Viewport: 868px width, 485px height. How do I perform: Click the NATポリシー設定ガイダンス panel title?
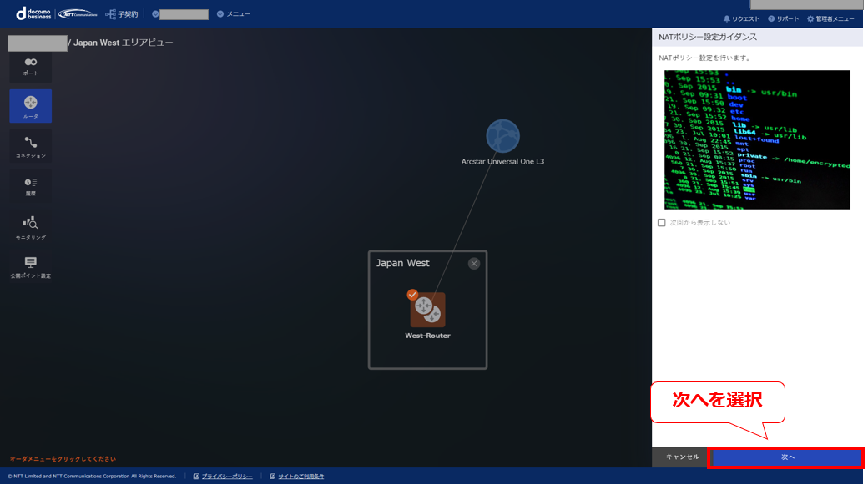pyautogui.click(x=708, y=37)
